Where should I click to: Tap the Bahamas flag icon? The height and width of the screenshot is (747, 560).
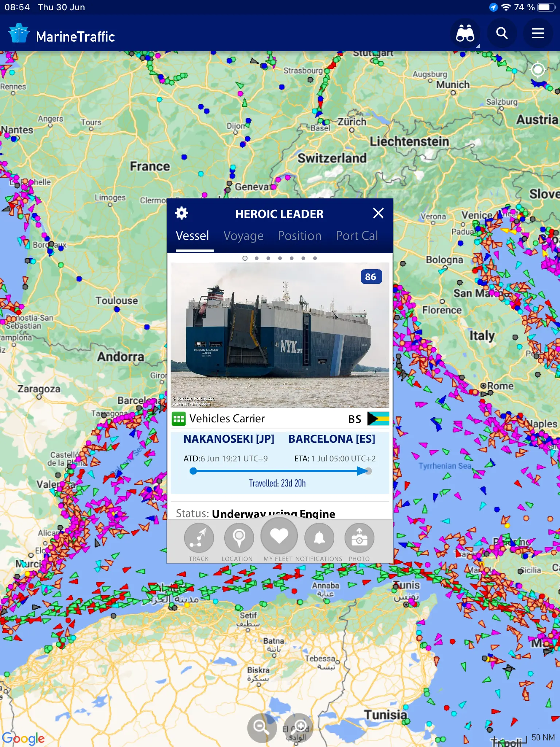tap(378, 419)
